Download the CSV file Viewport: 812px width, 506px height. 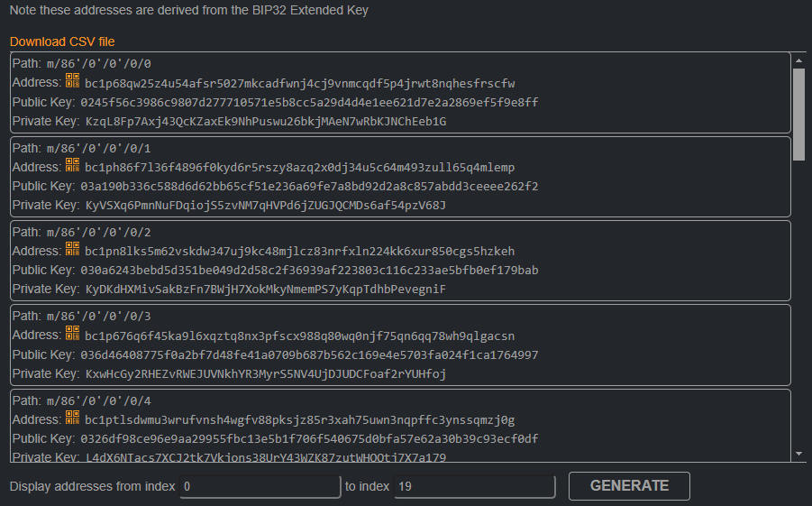62,41
